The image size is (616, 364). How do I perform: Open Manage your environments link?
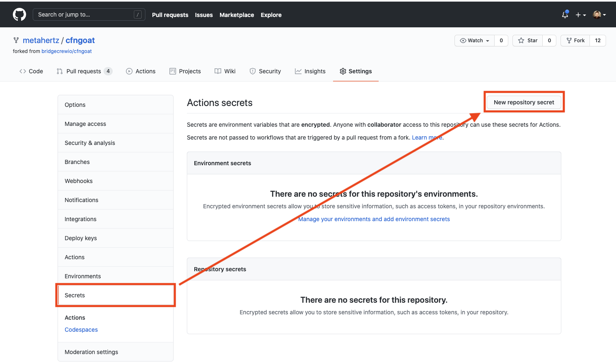point(374,219)
